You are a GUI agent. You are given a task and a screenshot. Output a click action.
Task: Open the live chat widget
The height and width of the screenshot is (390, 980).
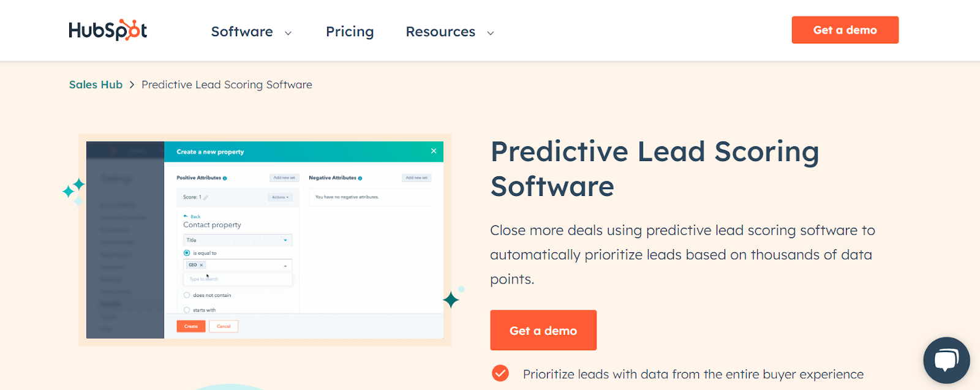(x=946, y=360)
